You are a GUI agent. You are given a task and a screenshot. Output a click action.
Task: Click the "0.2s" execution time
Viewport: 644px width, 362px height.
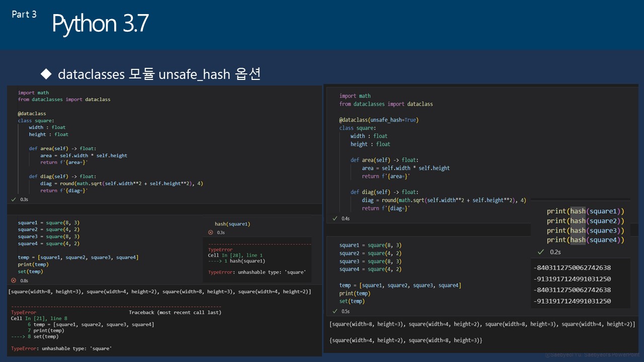[x=555, y=252]
